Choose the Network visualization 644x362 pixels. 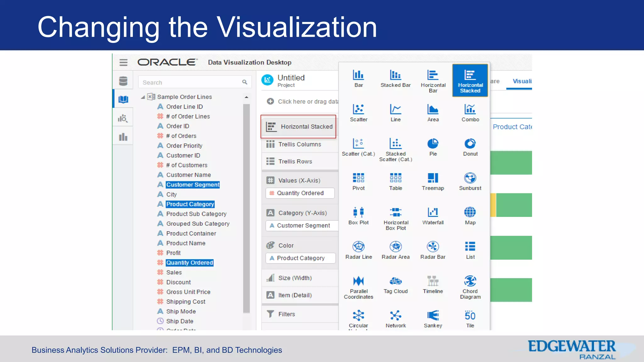[x=396, y=319]
